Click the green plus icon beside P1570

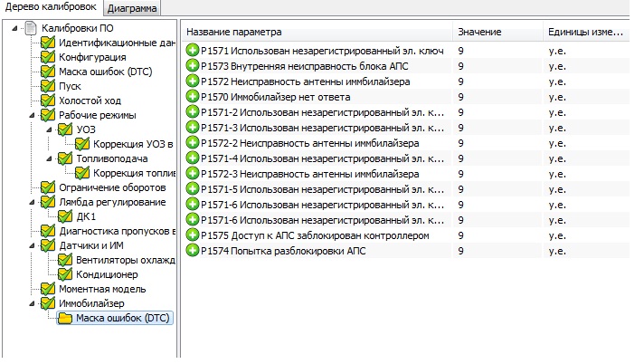click(x=193, y=96)
